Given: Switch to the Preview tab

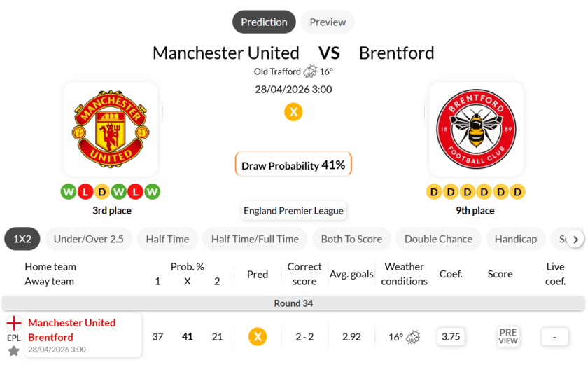Looking at the screenshot, I should click(x=328, y=22).
